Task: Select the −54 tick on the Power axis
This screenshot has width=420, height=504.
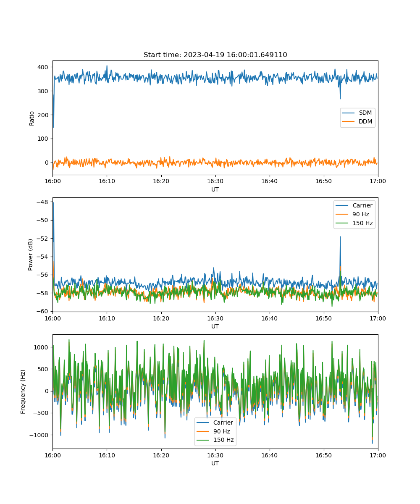Action: (43, 257)
